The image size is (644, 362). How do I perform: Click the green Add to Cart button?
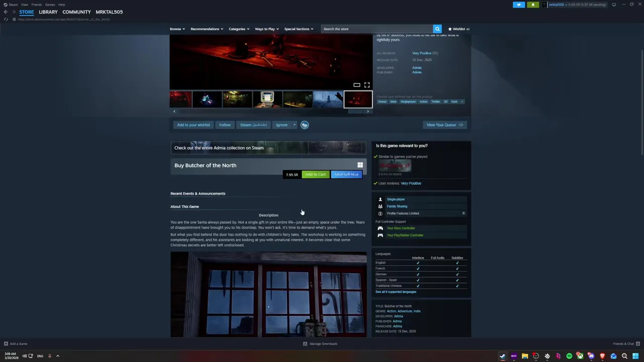315,174
